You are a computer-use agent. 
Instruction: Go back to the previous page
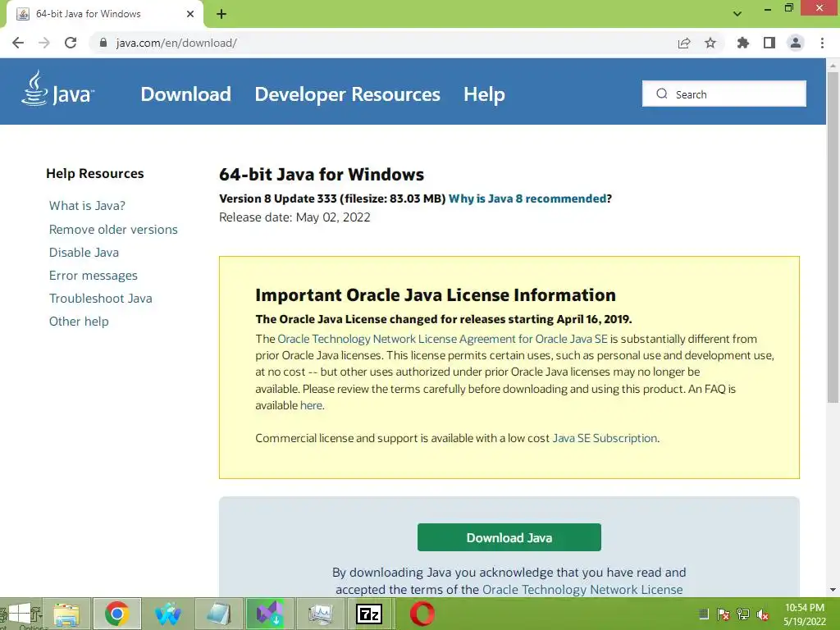click(x=18, y=43)
